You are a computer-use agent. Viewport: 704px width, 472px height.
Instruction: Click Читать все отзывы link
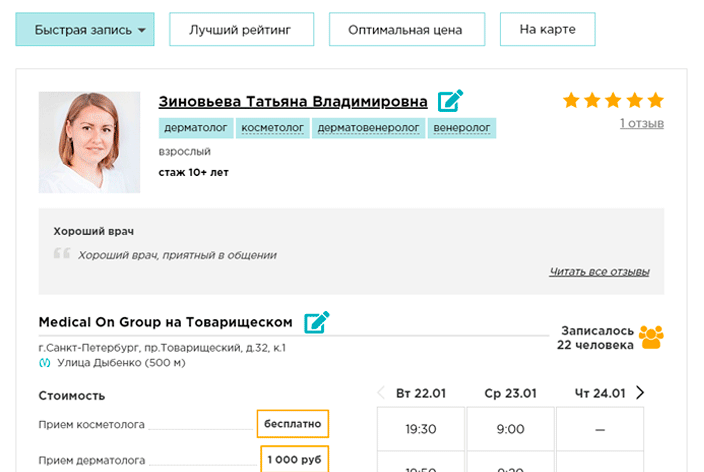(599, 272)
